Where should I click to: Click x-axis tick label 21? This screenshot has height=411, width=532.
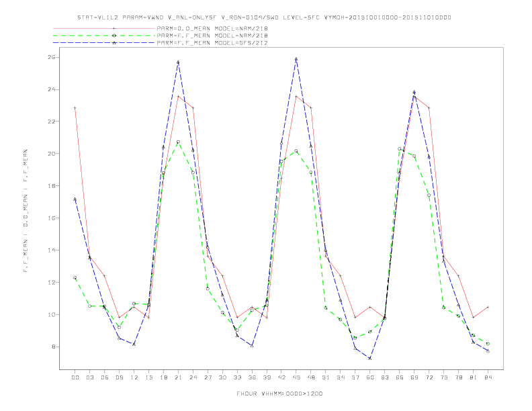tap(178, 377)
